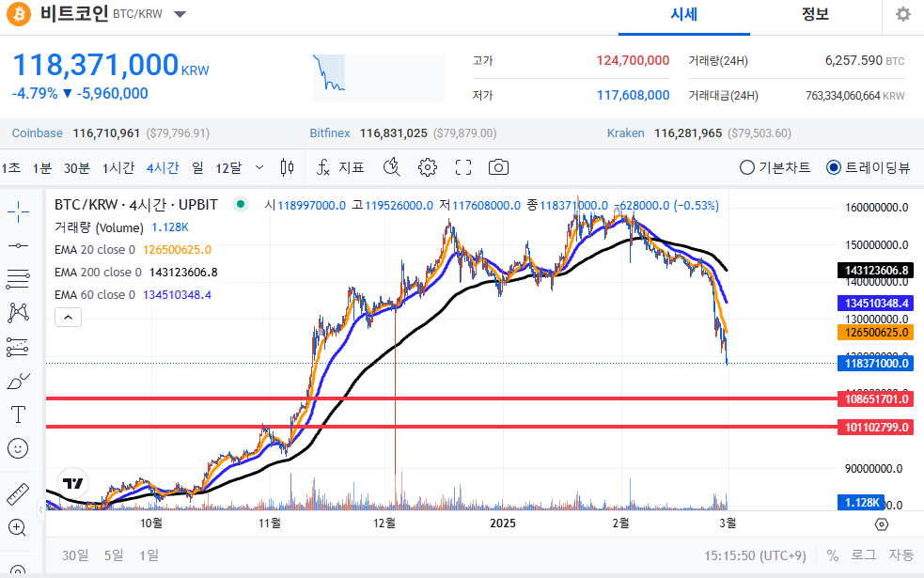Activate the zoom in magnifier tool

click(17, 527)
